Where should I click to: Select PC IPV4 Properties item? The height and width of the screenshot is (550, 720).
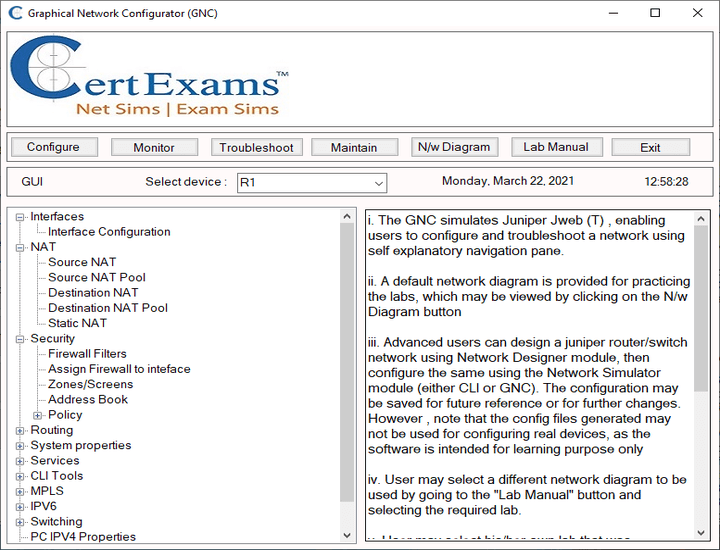(x=83, y=537)
